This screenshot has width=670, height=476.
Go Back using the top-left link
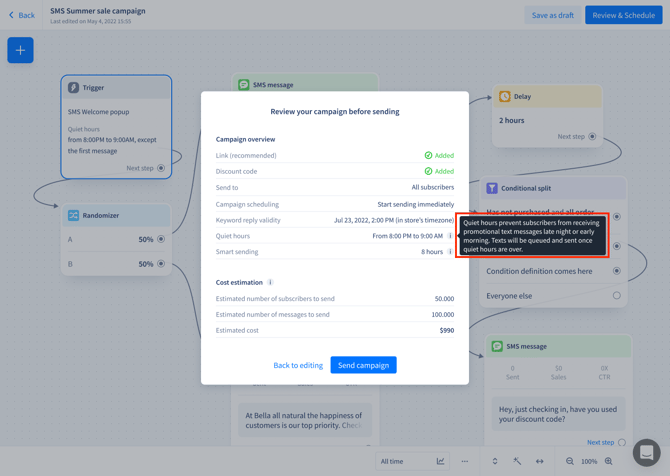tap(22, 15)
